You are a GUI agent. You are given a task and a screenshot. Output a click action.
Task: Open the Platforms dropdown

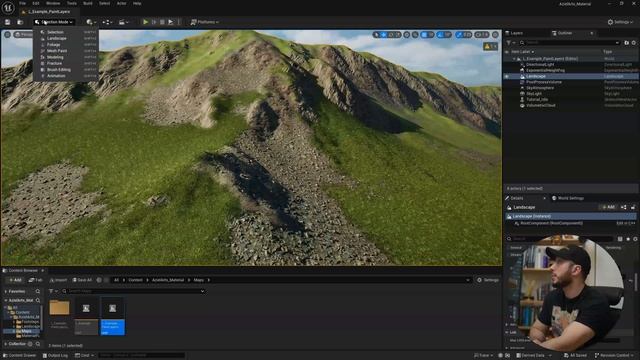(x=204, y=22)
